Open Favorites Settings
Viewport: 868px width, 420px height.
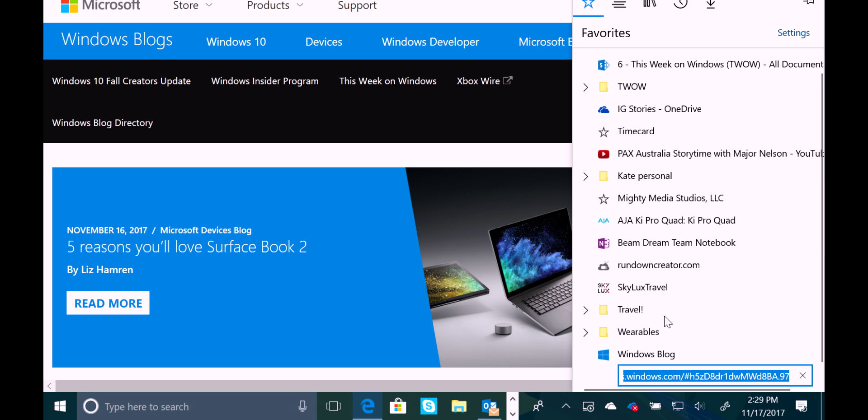[793, 33]
